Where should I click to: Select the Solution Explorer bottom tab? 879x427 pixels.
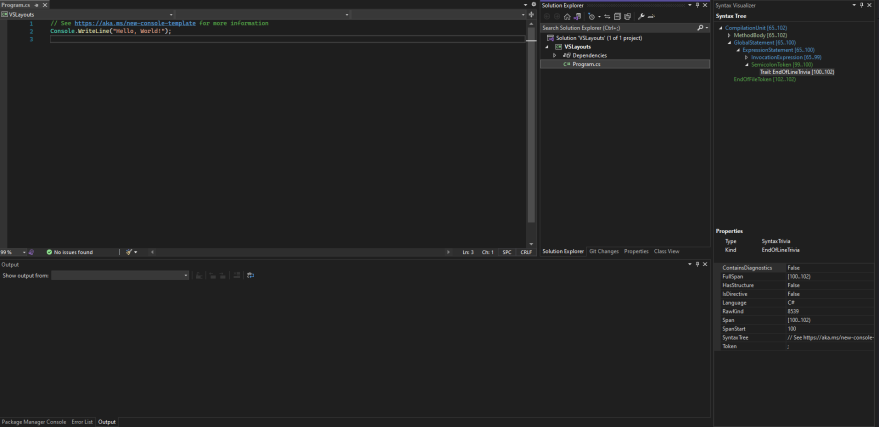pos(563,252)
